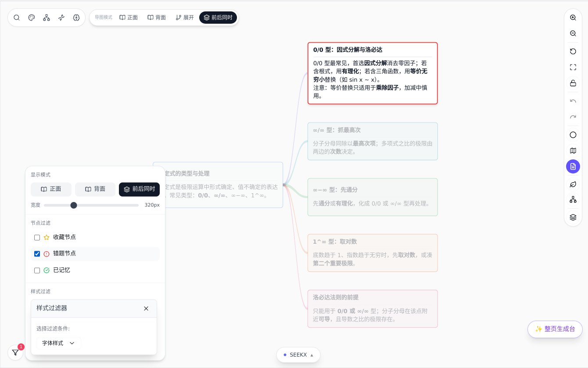The height and width of the screenshot is (368, 588).
Task: Open the color palette theme icon
Action: point(32,18)
